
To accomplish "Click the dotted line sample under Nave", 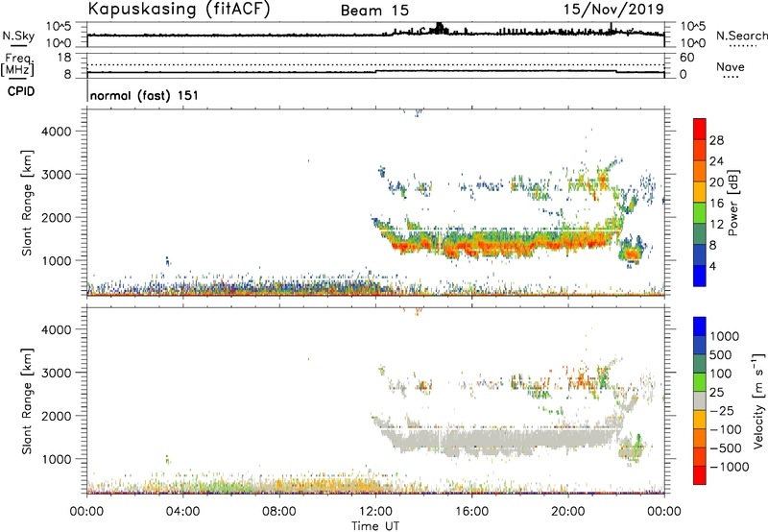I will [731, 77].
